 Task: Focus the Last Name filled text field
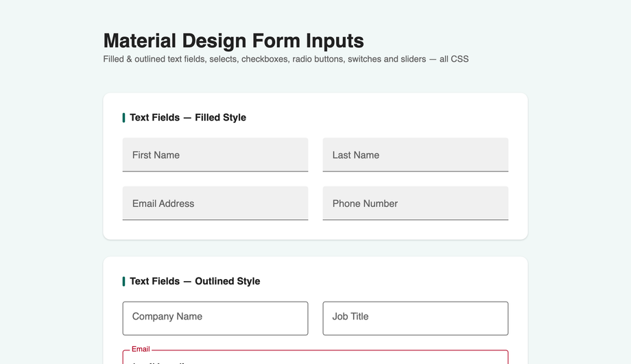tap(416, 155)
